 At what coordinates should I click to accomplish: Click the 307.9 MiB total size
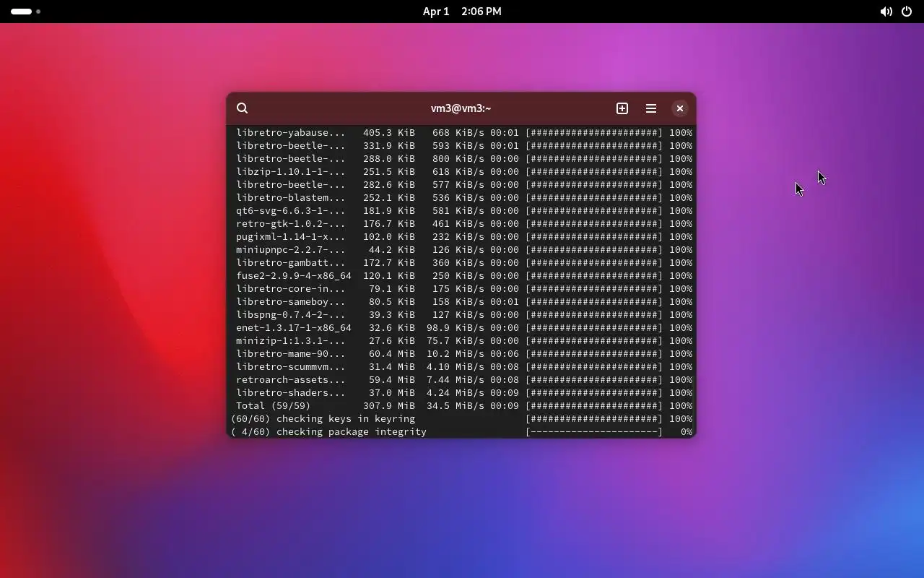pyautogui.click(x=389, y=406)
